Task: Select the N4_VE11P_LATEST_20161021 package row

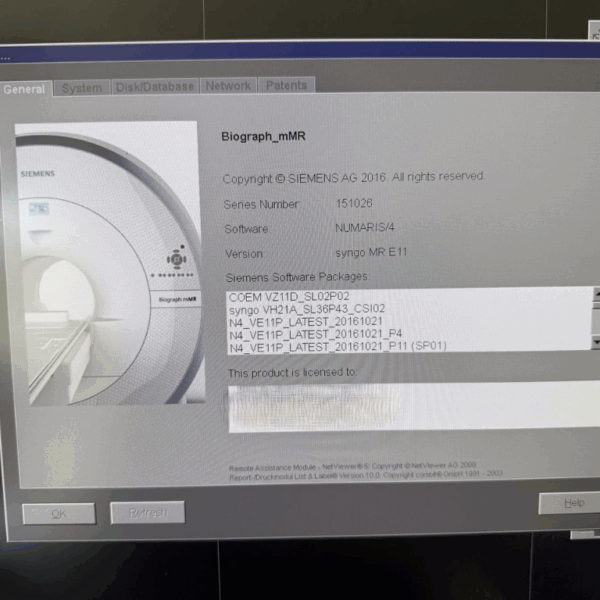Action: pos(409,322)
